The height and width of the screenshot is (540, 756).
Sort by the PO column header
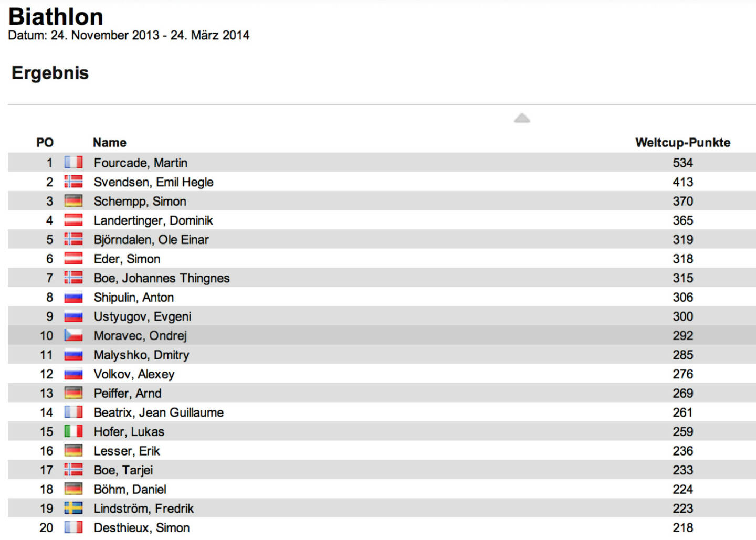point(45,143)
